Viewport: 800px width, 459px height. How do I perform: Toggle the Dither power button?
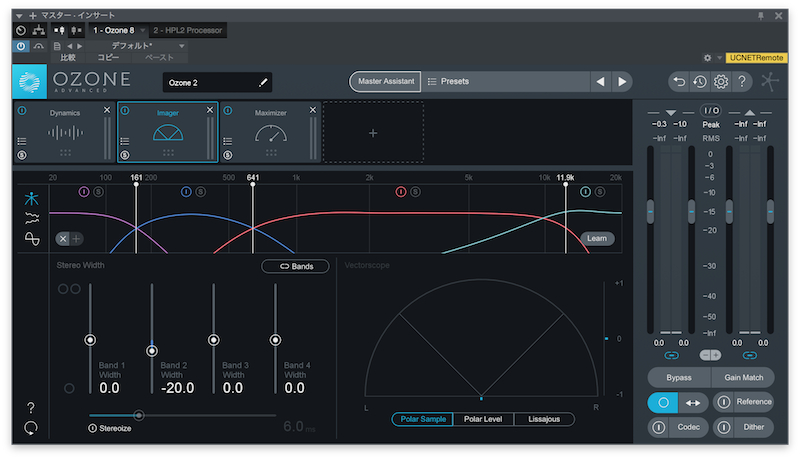(723, 427)
